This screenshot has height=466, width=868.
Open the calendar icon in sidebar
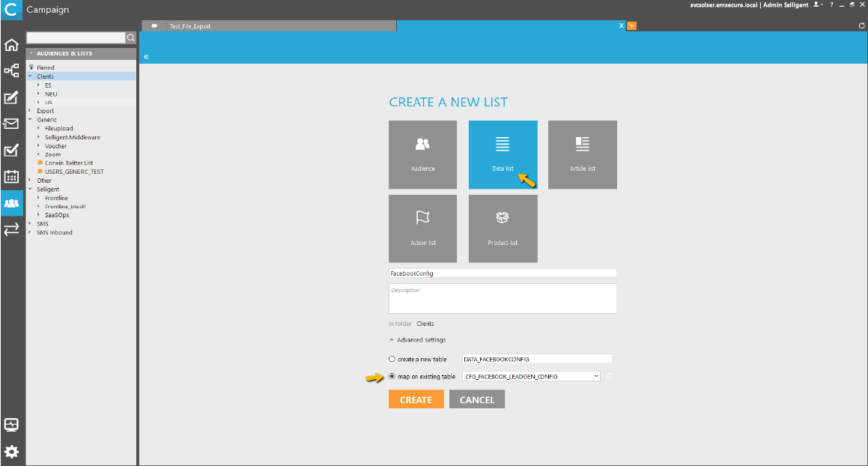(x=11, y=177)
